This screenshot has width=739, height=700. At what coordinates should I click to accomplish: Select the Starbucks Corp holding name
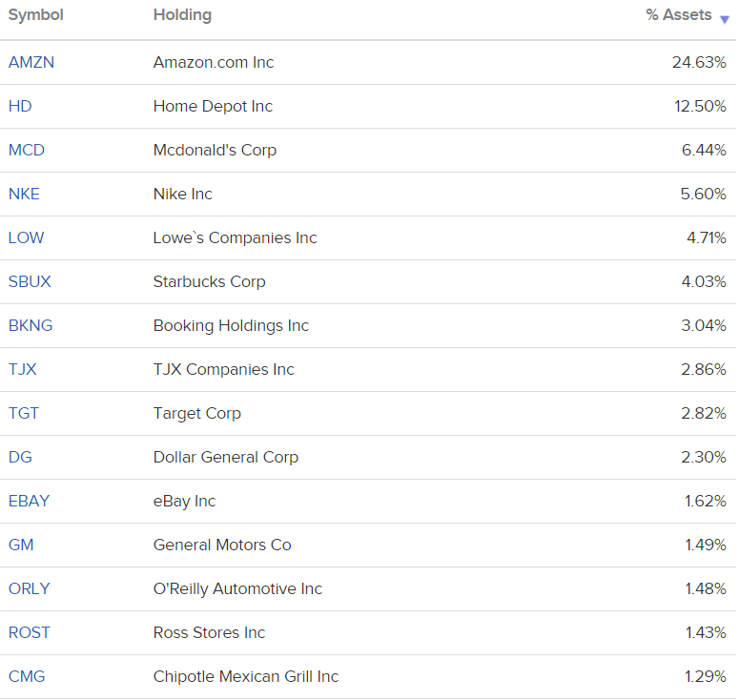pyautogui.click(x=210, y=282)
